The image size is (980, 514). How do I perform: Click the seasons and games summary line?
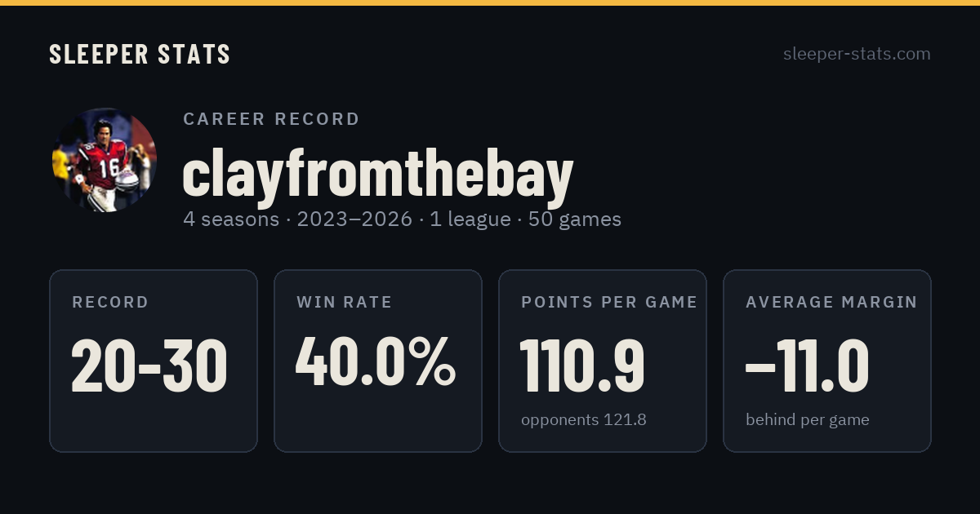403,219
